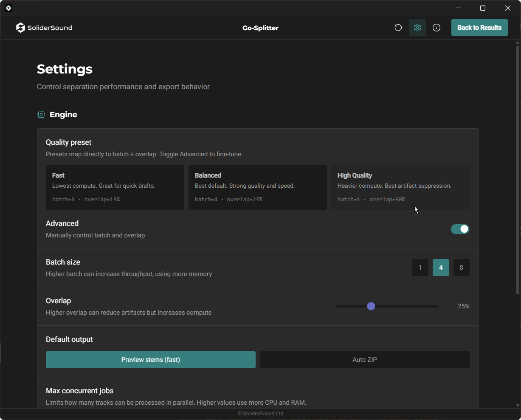Set batch size to 8
This screenshot has height=420, width=521.
(x=462, y=268)
